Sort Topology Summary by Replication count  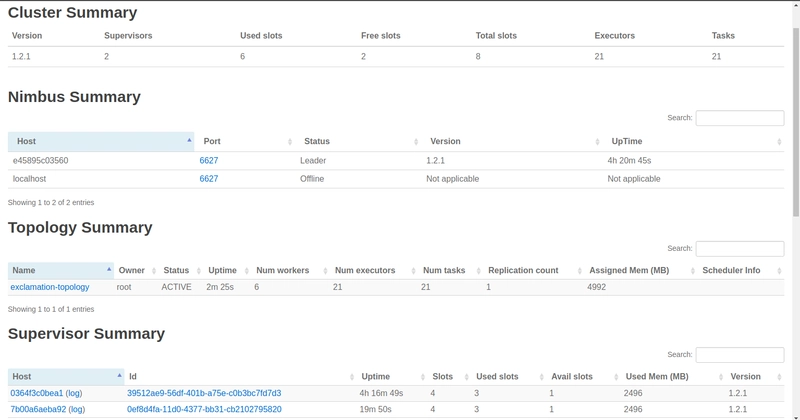pos(531,270)
